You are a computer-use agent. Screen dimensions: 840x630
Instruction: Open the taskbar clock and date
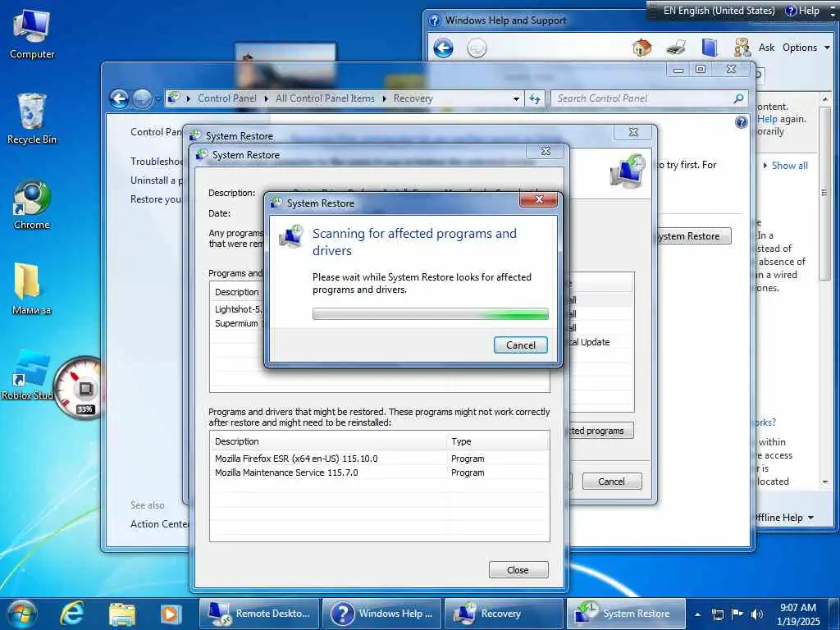click(x=798, y=614)
